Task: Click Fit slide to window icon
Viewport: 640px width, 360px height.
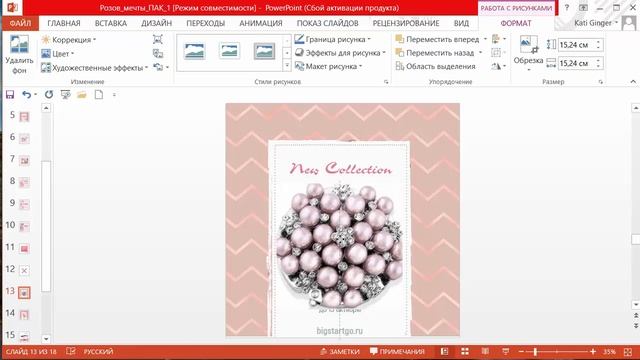Action: pos(628,351)
